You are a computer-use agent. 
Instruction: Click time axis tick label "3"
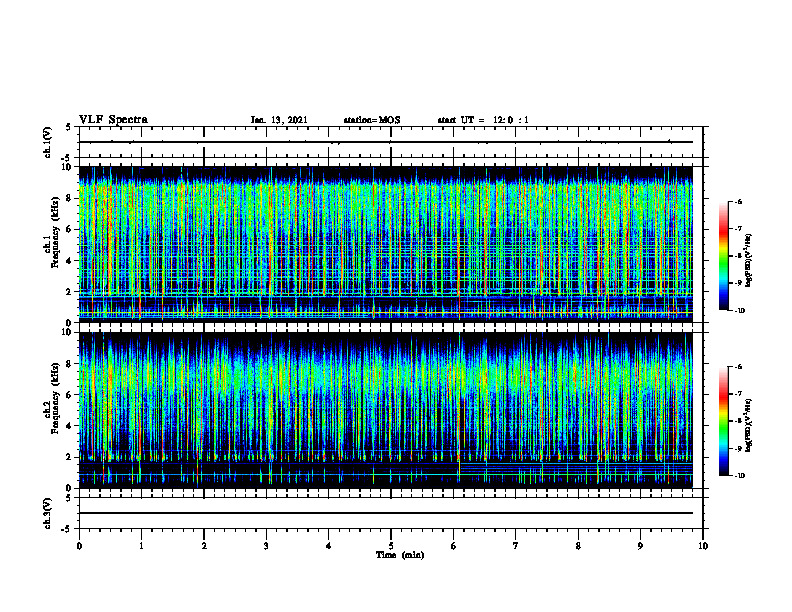click(x=266, y=546)
